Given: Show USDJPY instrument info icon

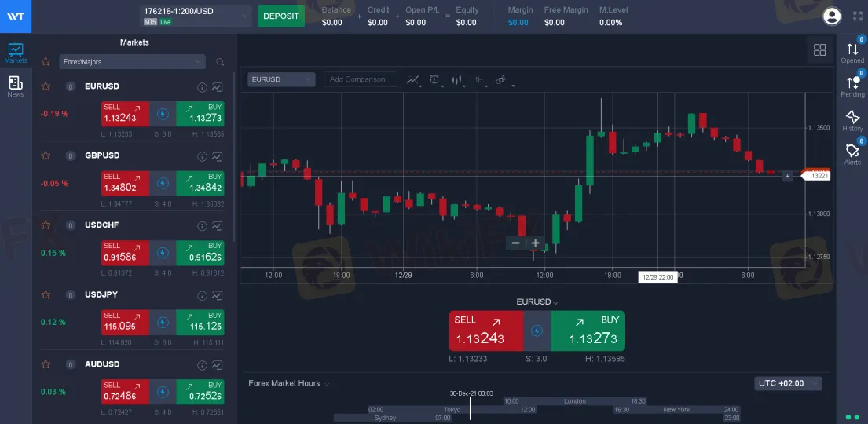Looking at the screenshot, I should click(x=202, y=295).
